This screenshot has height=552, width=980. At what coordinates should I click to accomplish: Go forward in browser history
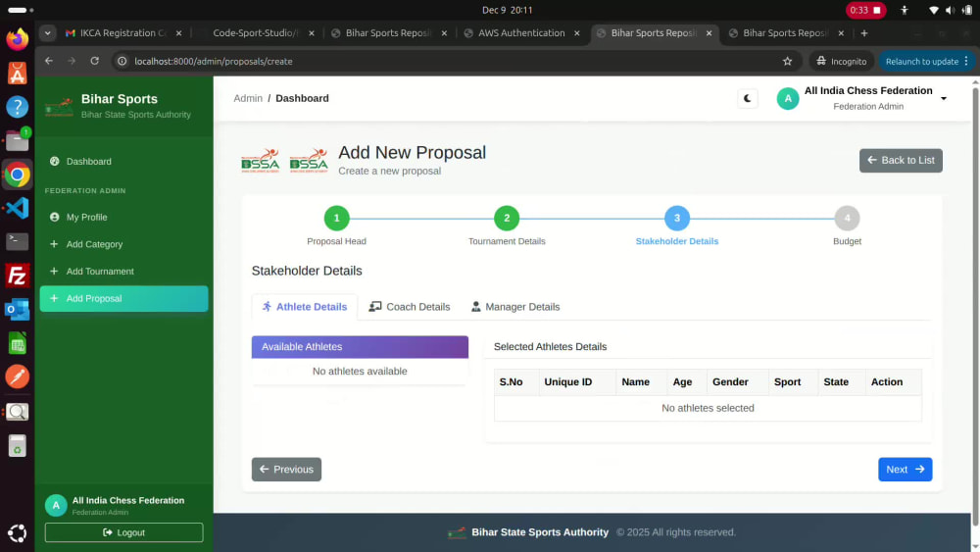pyautogui.click(x=72, y=61)
